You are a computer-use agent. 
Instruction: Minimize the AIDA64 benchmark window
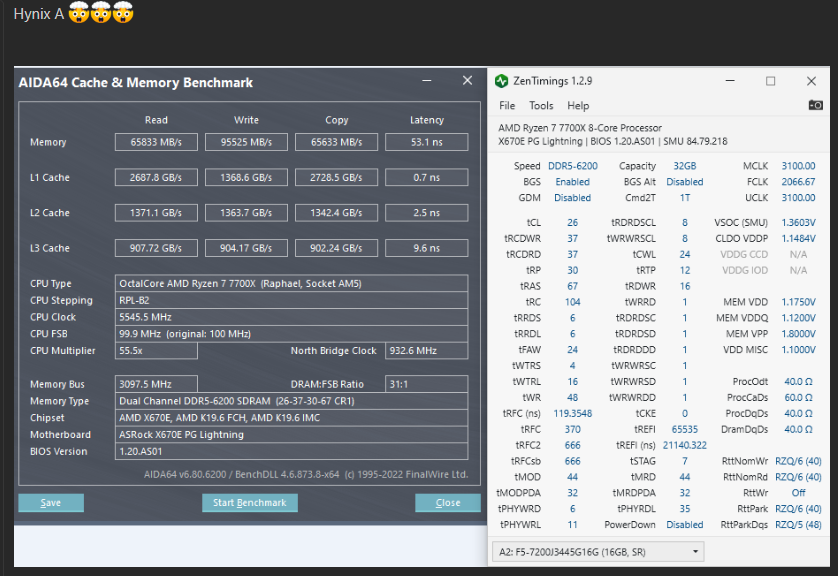[x=426, y=81]
